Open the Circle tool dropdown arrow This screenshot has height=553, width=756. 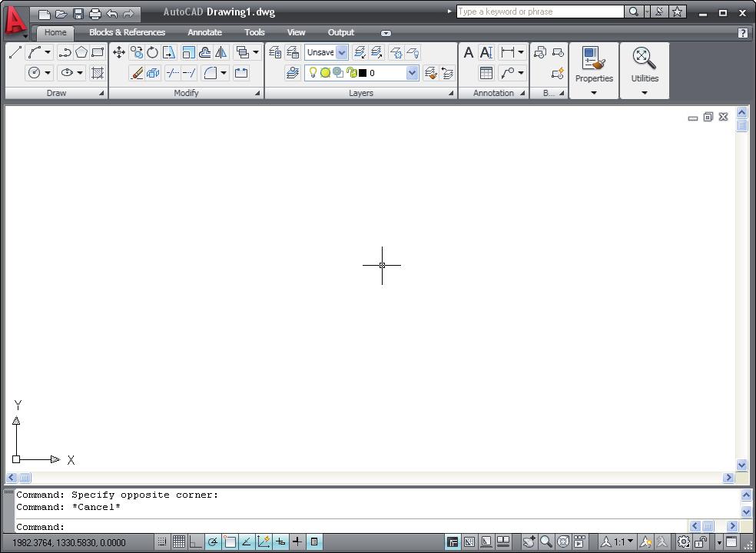[x=48, y=73]
